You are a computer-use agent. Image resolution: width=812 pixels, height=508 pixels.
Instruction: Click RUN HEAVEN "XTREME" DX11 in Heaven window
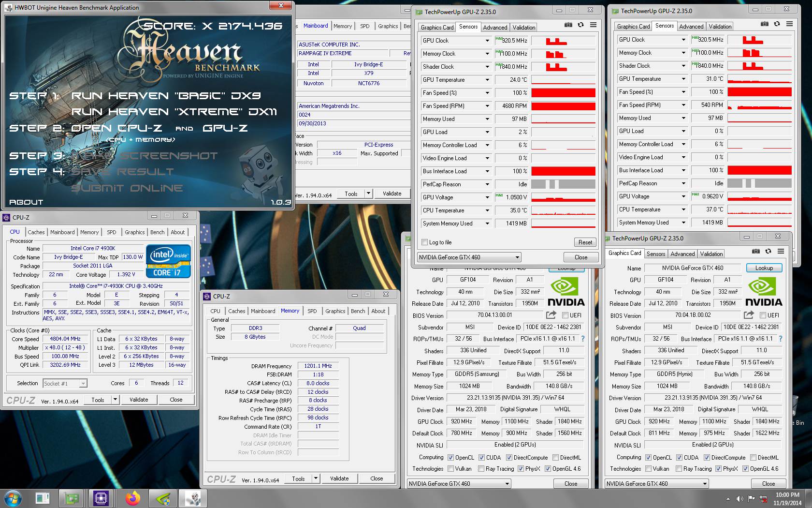coord(174,112)
